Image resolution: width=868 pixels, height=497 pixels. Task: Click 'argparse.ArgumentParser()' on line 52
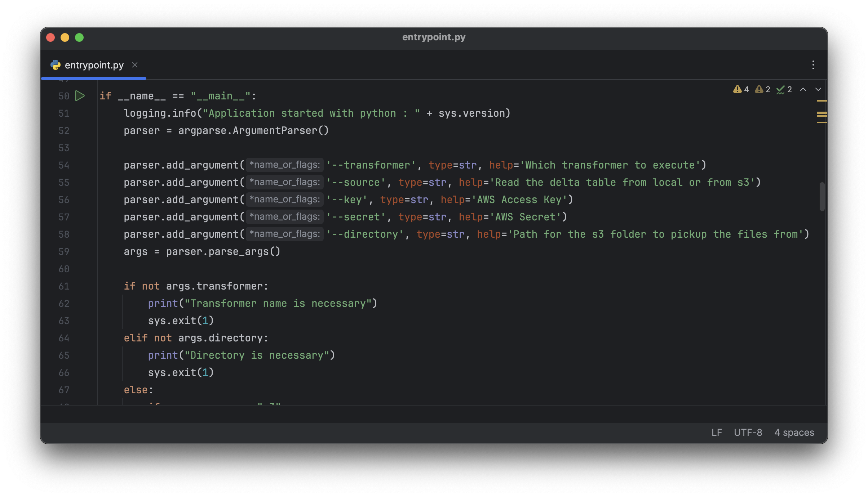coord(253,131)
